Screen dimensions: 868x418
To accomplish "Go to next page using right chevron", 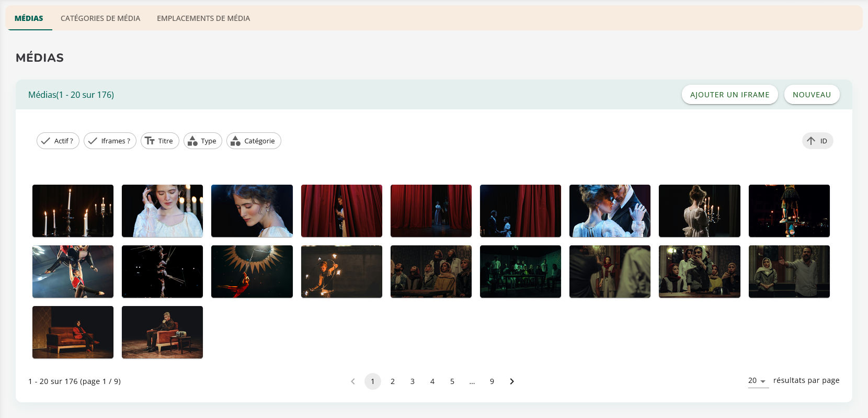I will point(512,381).
